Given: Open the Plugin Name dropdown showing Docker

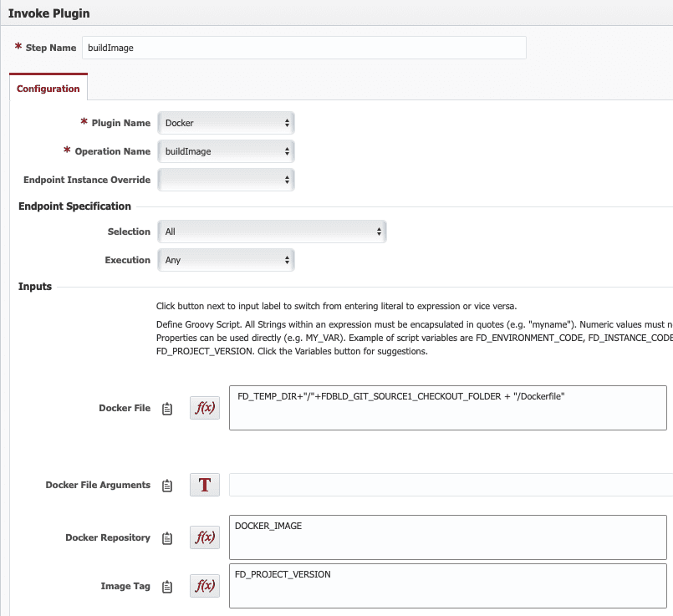Looking at the screenshot, I should coord(226,123).
